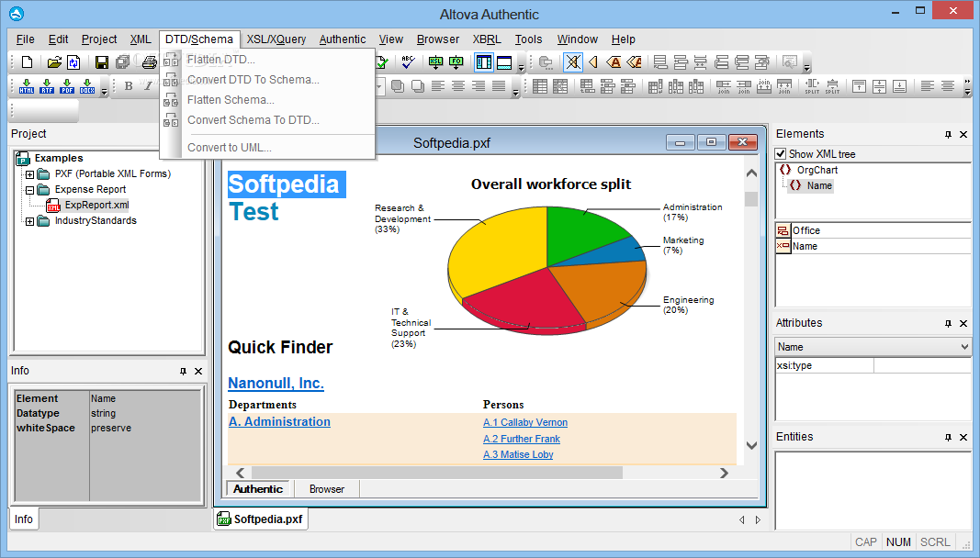Open the A.2 Further Frank link
Viewport: 980px width, 558px height.
[x=522, y=439]
